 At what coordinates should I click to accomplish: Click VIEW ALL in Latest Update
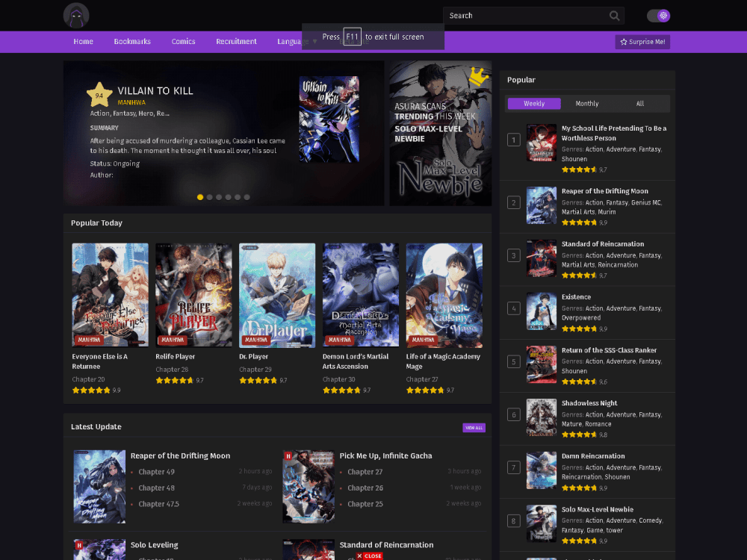tap(474, 426)
